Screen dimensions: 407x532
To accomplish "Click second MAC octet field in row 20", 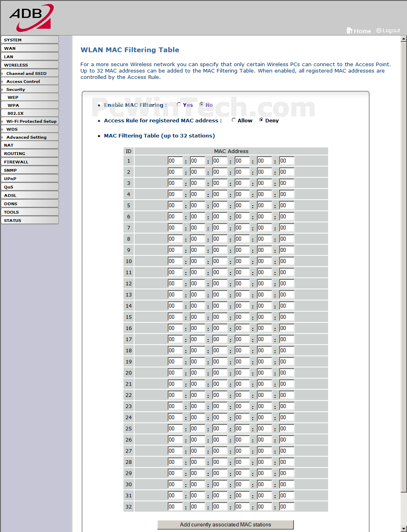I will (198, 373).
